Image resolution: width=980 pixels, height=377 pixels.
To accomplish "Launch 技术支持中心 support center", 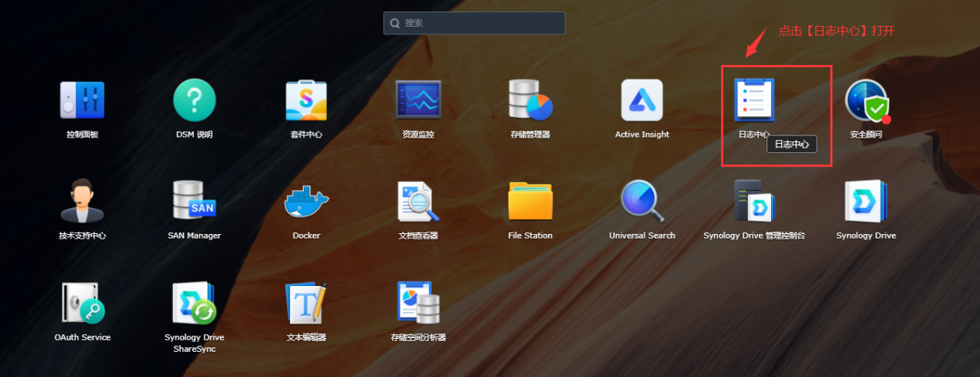I will click(82, 201).
